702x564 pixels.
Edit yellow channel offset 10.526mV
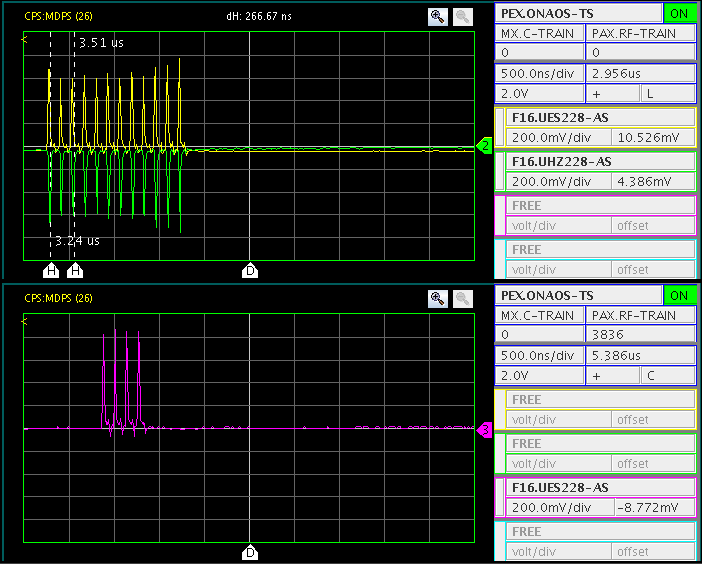653,137
